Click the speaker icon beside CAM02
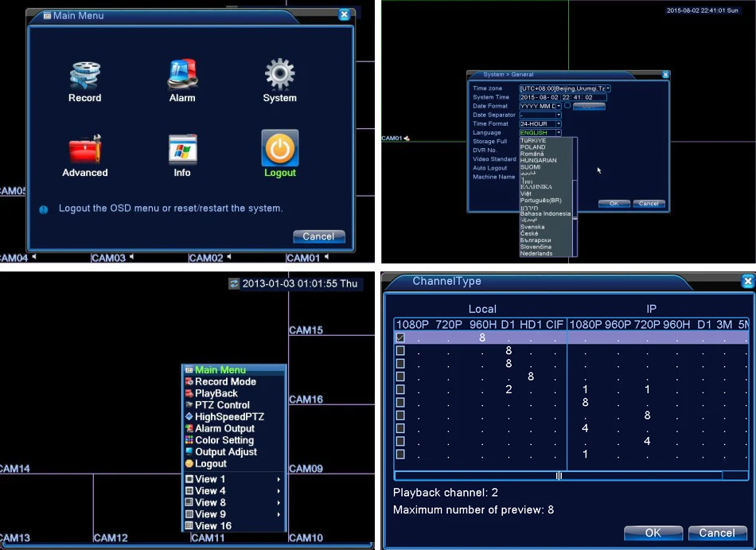Viewport: 756px width, 550px height. [x=229, y=257]
